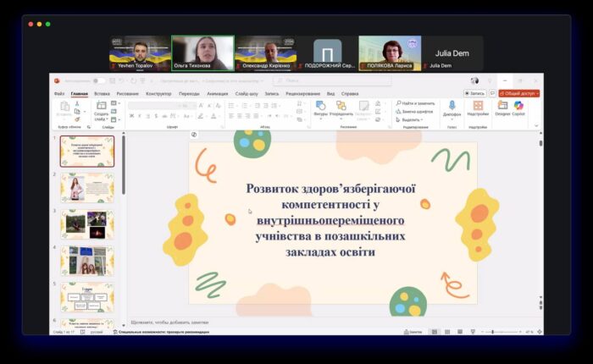Select slide 3 thumbnail in slide panel
This screenshot has width=593, height=364.
86,223
